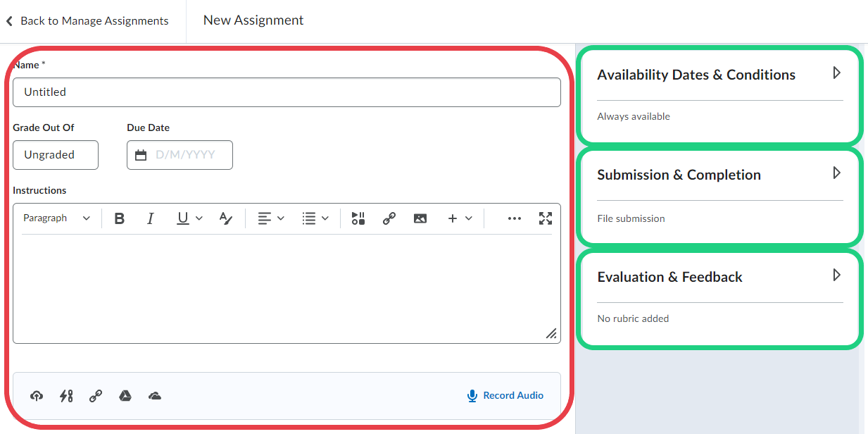
Task: Go back to Manage Assignments
Action: pyautogui.click(x=87, y=21)
